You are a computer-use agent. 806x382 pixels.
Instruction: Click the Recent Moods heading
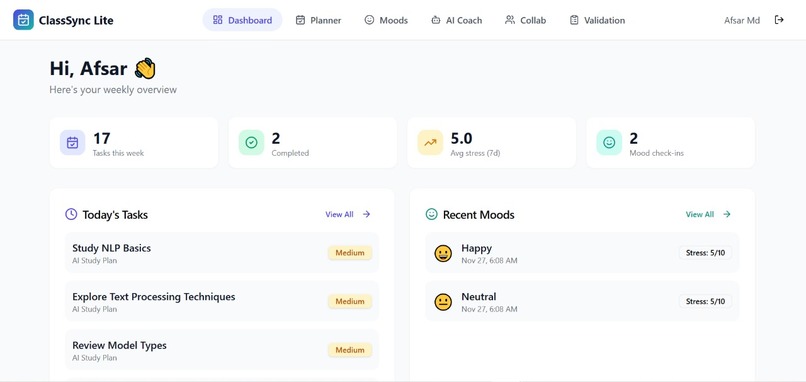479,215
